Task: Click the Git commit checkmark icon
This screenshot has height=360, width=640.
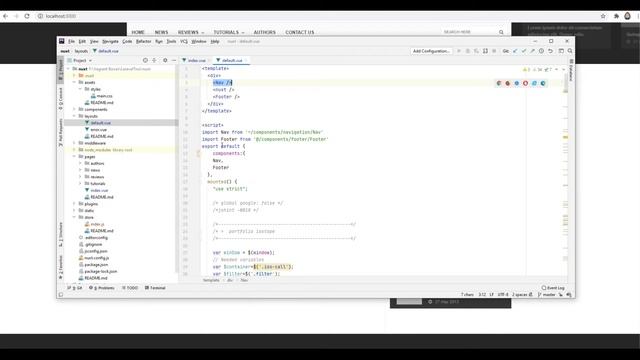Action: (524, 51)
